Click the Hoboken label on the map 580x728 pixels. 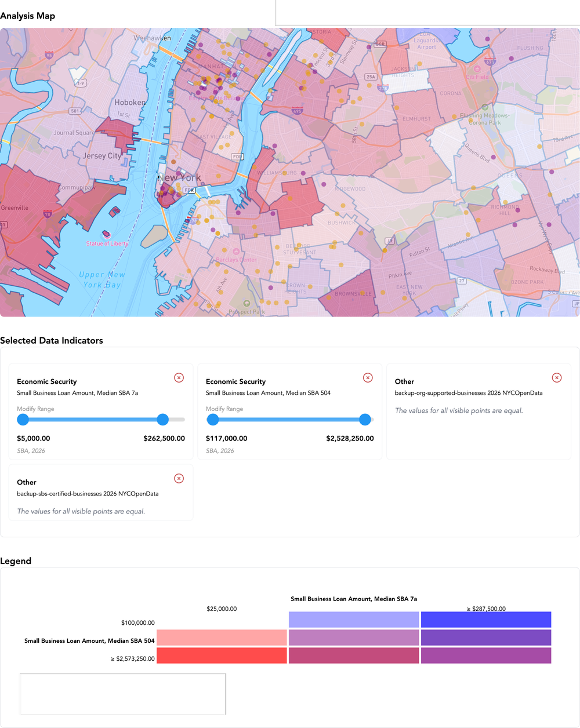[x=130, y=103]
